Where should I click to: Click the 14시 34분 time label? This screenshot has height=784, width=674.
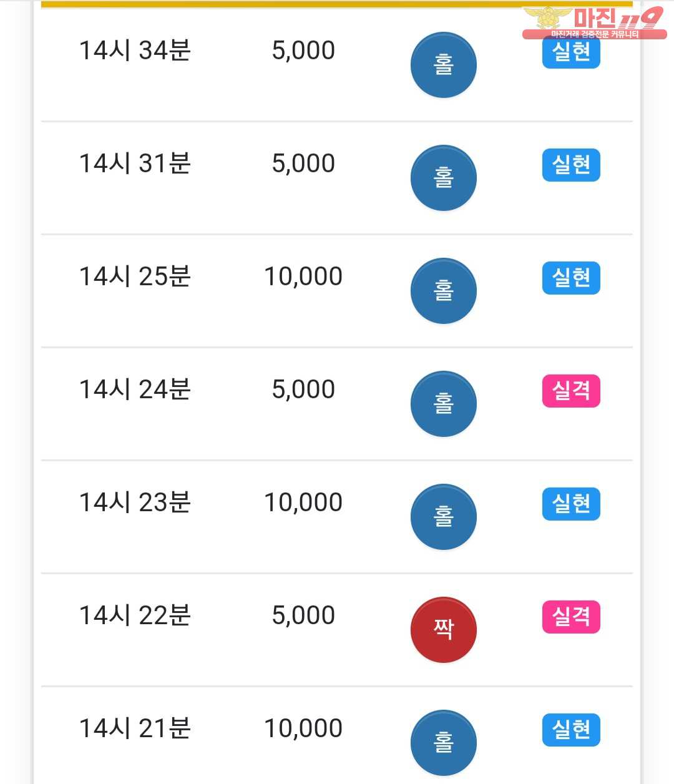coord(135,51)
